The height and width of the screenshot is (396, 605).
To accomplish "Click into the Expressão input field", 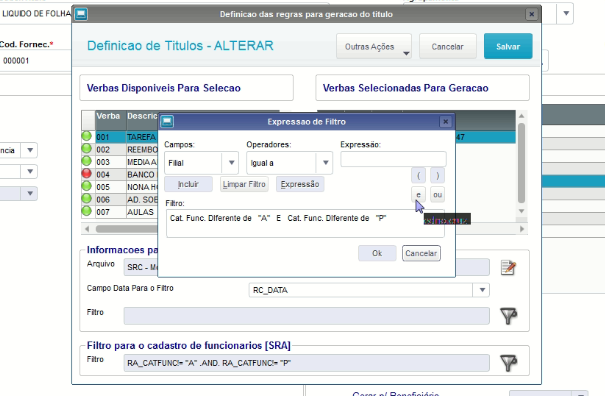I will pos(393,159).
